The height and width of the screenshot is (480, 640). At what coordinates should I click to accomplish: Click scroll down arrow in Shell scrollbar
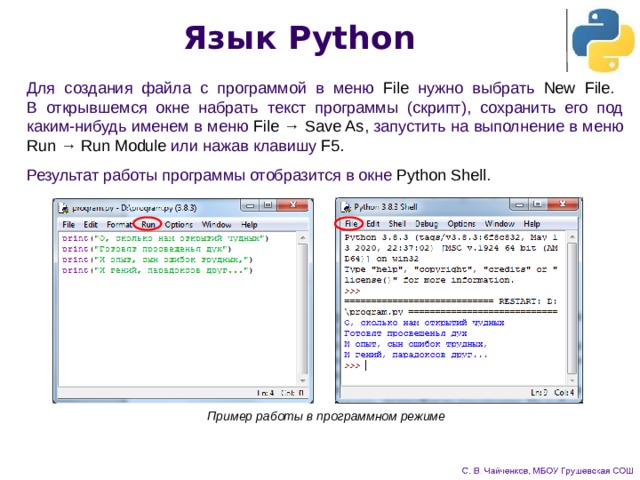pyautogui.click(x=572, y=380)
